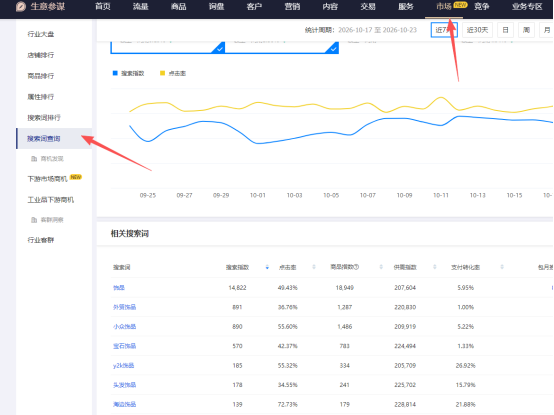Click the 10-01 date on chart axis
Screen dimensions: 554x415
coord(258,195)
